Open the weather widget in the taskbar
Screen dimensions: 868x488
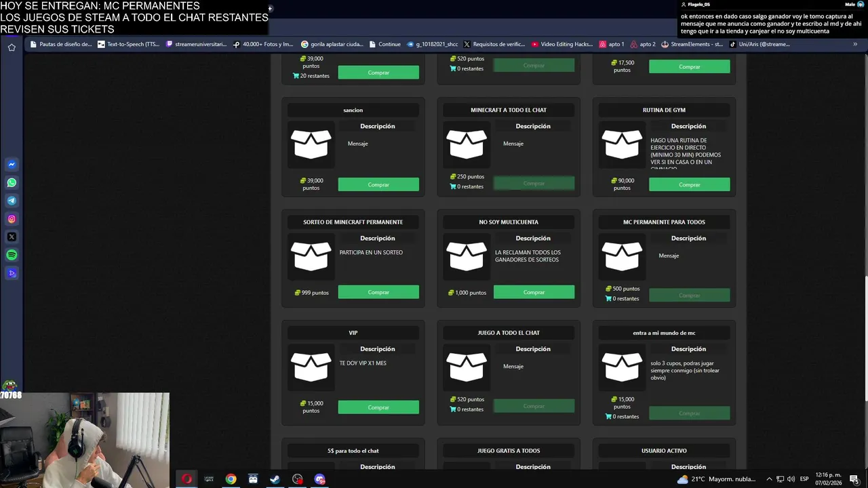pyautogui.click(x=716, y=479)
